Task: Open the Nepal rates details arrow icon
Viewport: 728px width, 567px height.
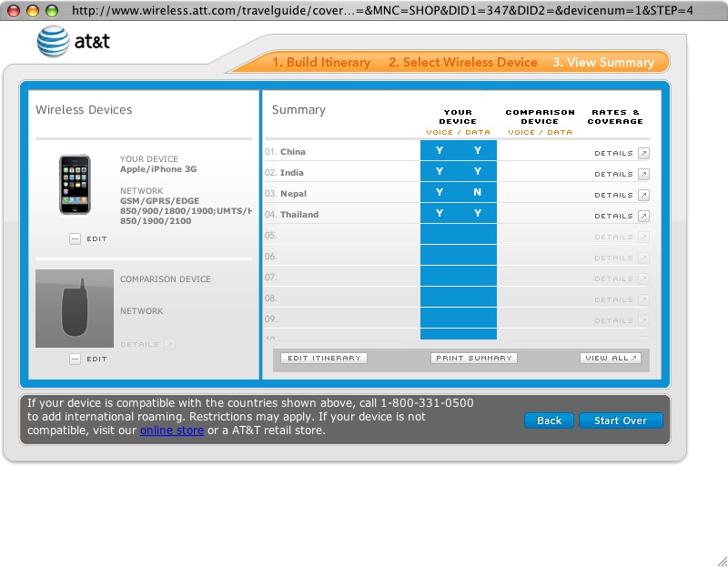Action: pos(643,195)
